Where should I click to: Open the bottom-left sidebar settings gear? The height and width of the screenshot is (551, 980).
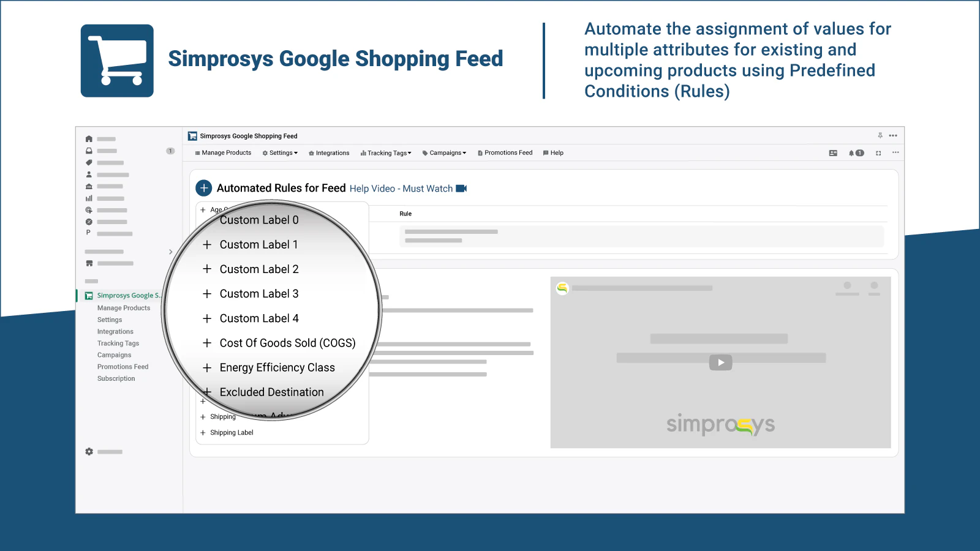click(89, 452)
